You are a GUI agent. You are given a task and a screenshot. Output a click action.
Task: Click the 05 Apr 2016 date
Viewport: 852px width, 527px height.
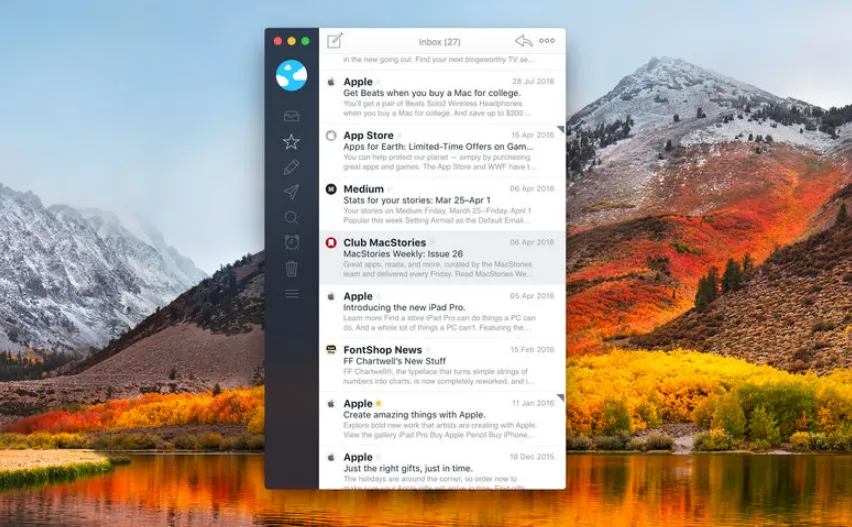pos(532,296)
